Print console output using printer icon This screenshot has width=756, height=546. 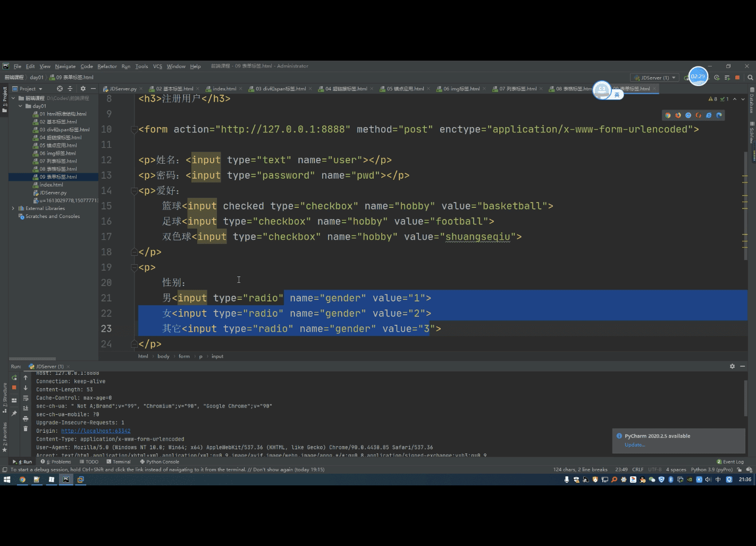(x=26, y=418)
